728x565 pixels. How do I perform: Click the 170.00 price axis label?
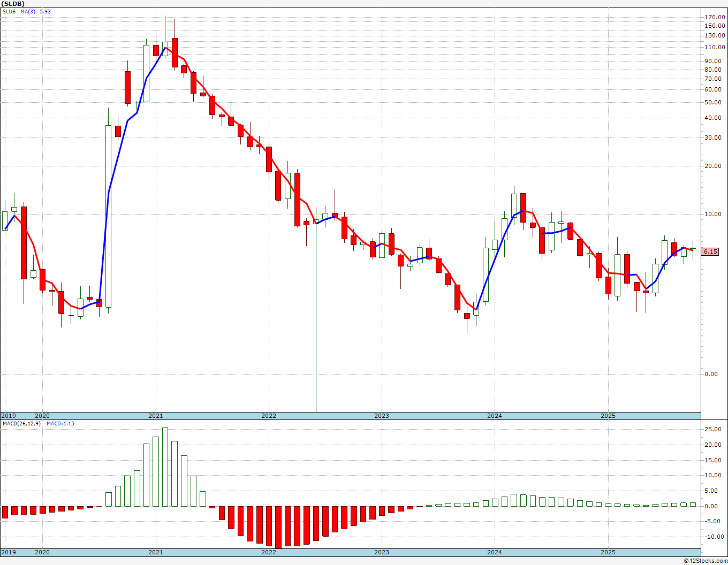[715, 18]
